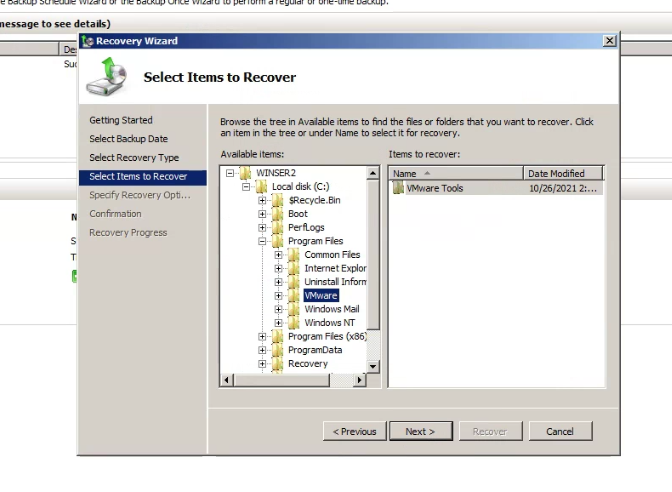This screenshot has width=672, height=492.
Task: Select the VMware tree item label
Action: (321, 296)
